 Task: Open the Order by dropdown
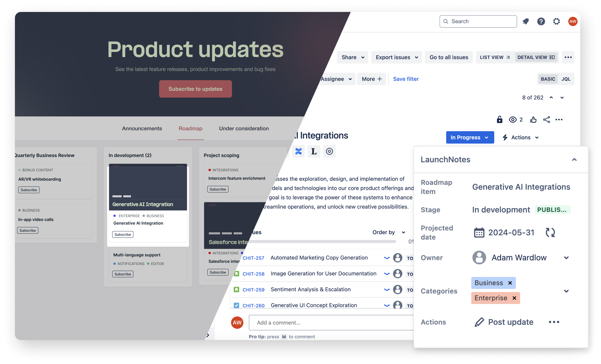(389, 232)
